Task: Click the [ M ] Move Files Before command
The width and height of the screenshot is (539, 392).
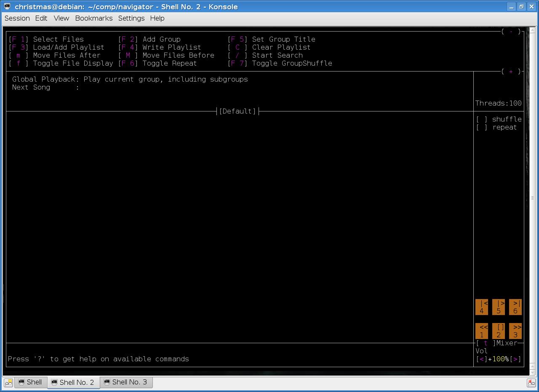Action: (x=166, y=55)
